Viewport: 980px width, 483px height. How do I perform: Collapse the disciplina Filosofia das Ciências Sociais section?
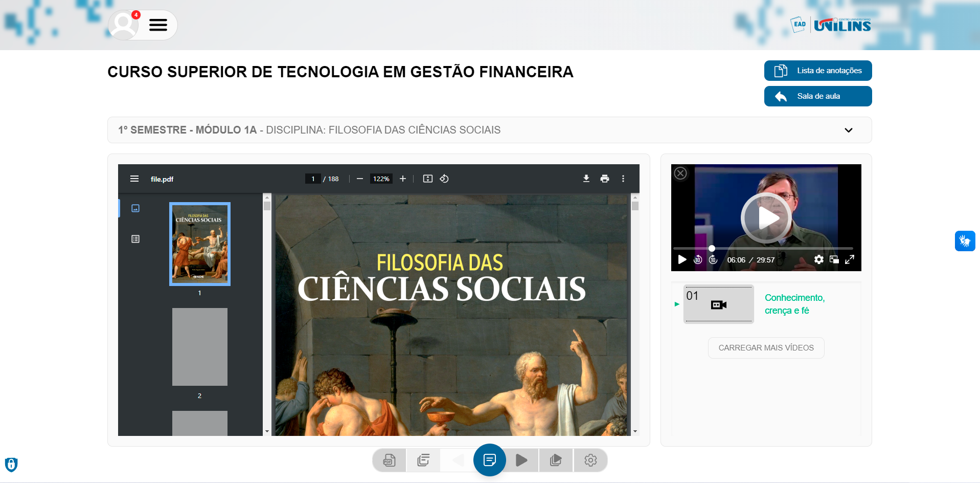(848, 130)
